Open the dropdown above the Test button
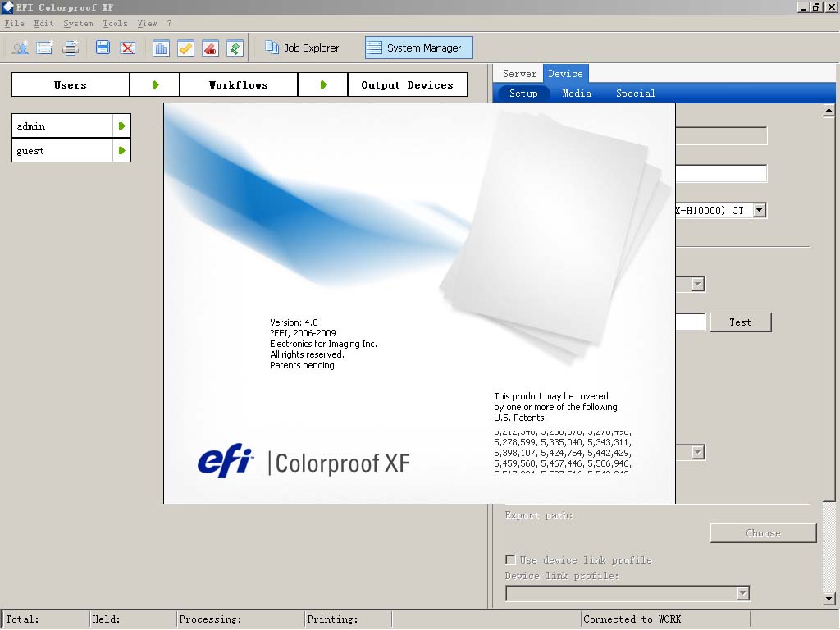 tap(697, 284)
